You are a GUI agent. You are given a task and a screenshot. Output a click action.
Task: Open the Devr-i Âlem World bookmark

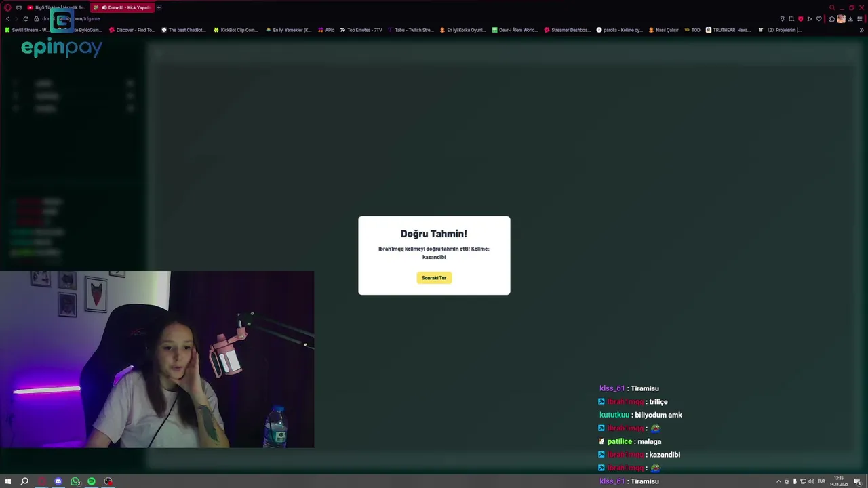click(515, 30)
